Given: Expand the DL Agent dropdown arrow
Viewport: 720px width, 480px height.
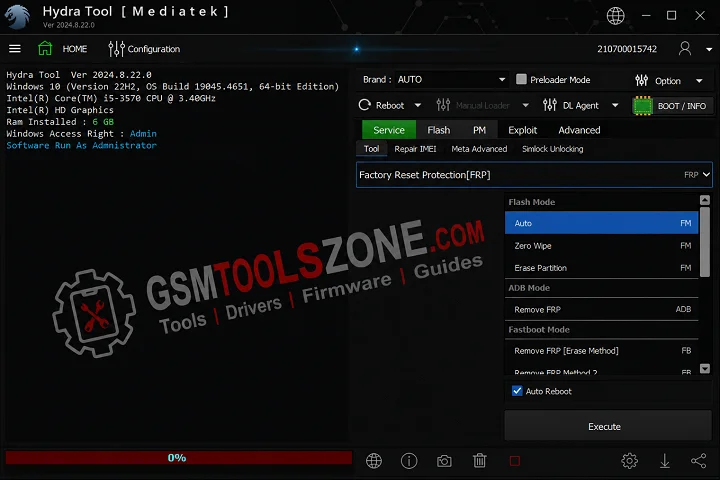Looking at the screenshot, I should [615, 106].
